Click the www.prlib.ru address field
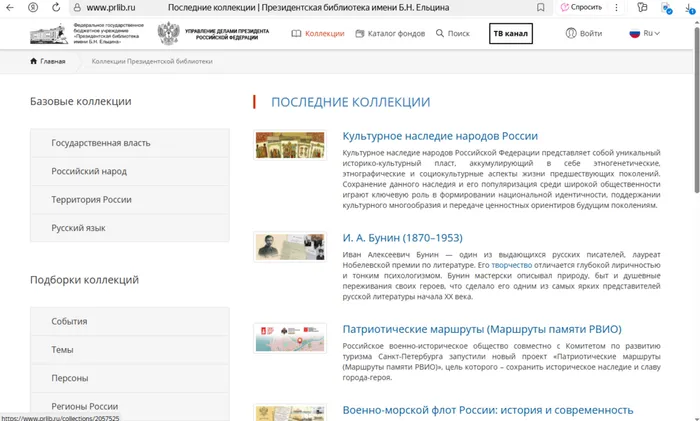Viewport: 700px width, 421px height. [x=111, y=7]
